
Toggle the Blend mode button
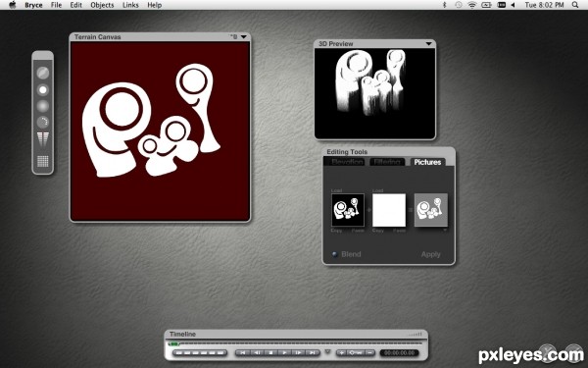click(335, 254)
